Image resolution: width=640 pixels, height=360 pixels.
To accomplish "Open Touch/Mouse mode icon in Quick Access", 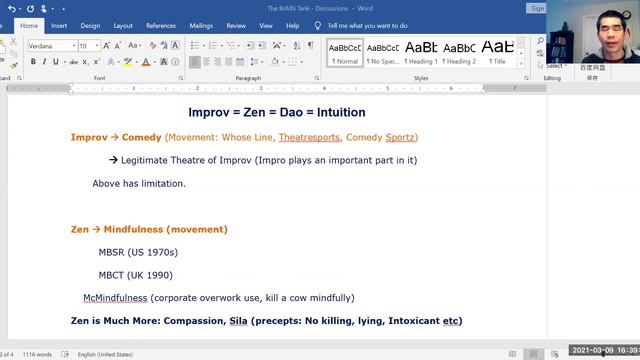I will (43, 9).
